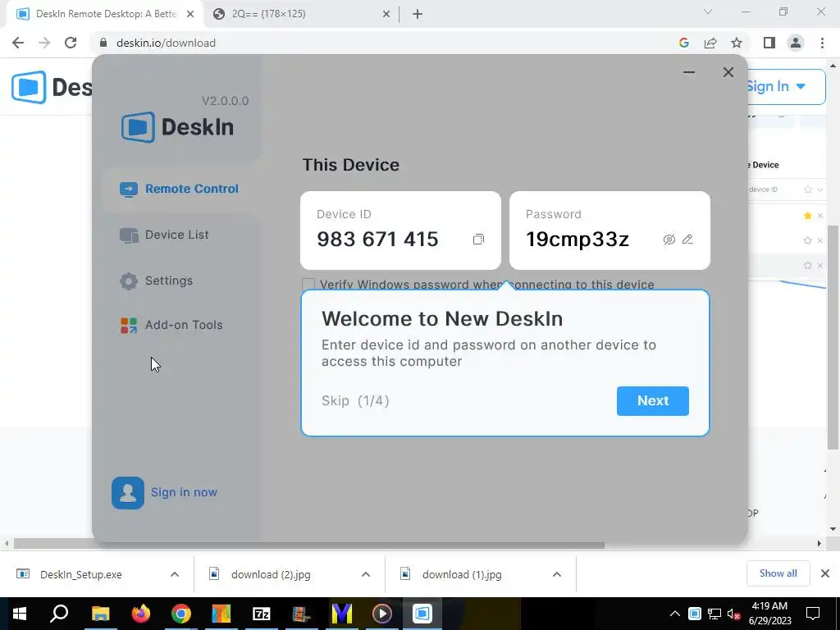Open Chrome three-dot menu
This screenshot has height=630, width=840.
tap(822, 43)
